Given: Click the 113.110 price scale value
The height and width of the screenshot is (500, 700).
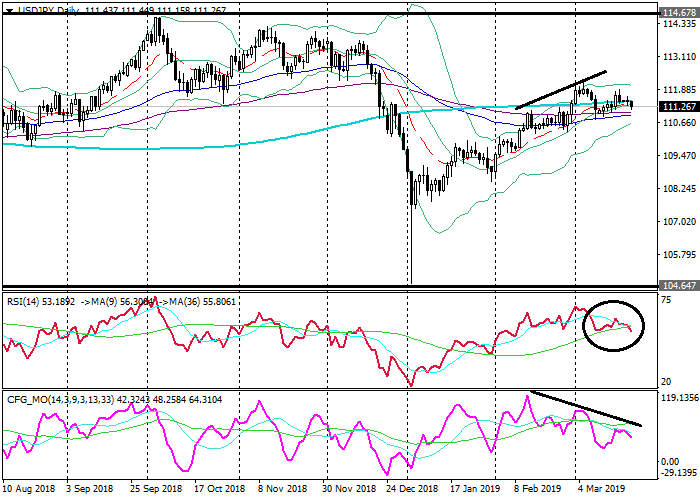Looking at the screenshot, I should (x=679, y=57).
